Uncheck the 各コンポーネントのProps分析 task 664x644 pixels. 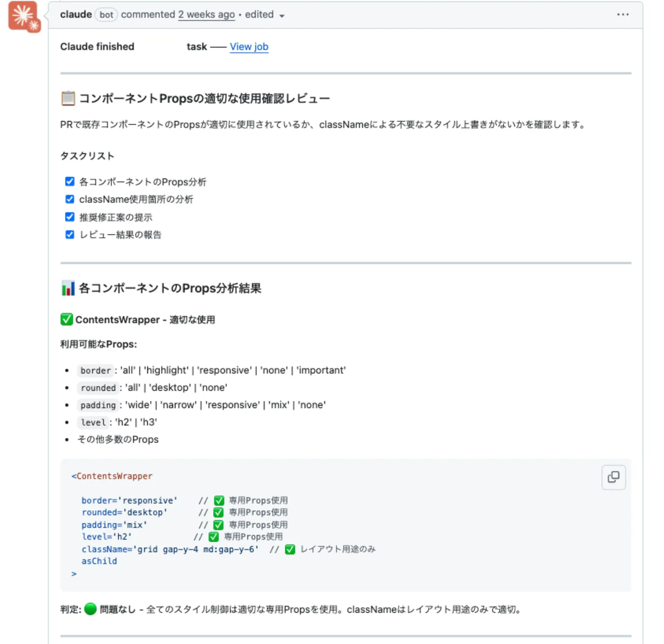tap(69, 181)
